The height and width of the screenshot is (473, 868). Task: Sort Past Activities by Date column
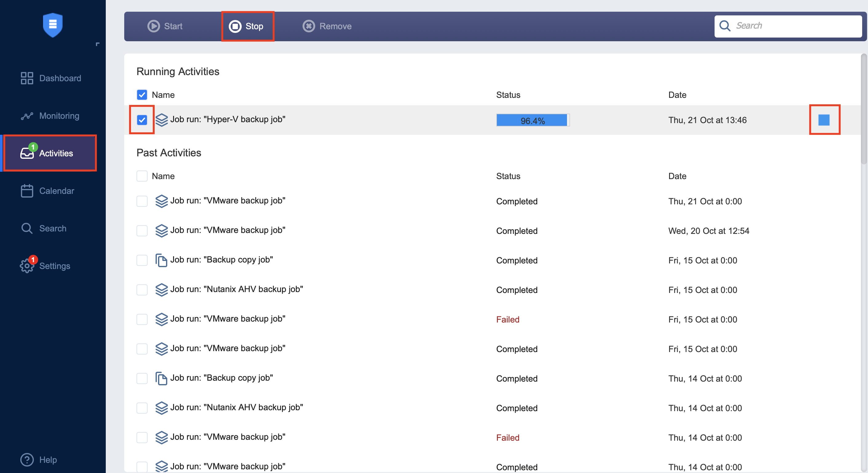coord(677,176)
